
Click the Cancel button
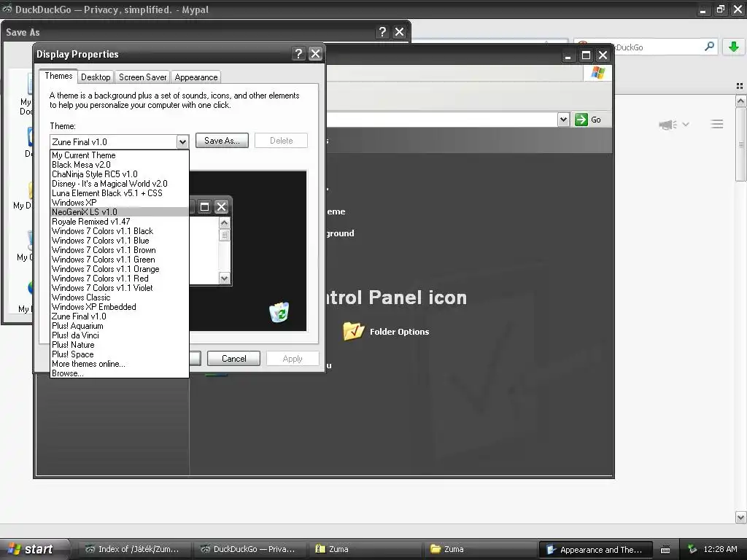(234, 359)
